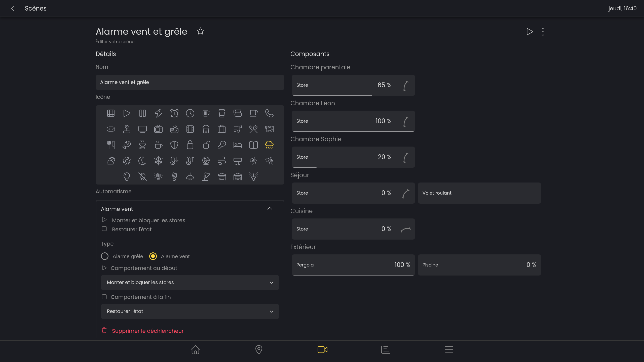Select the shield scene icon
The width and height of the screenshot is (644, 362).
(174, 145)
